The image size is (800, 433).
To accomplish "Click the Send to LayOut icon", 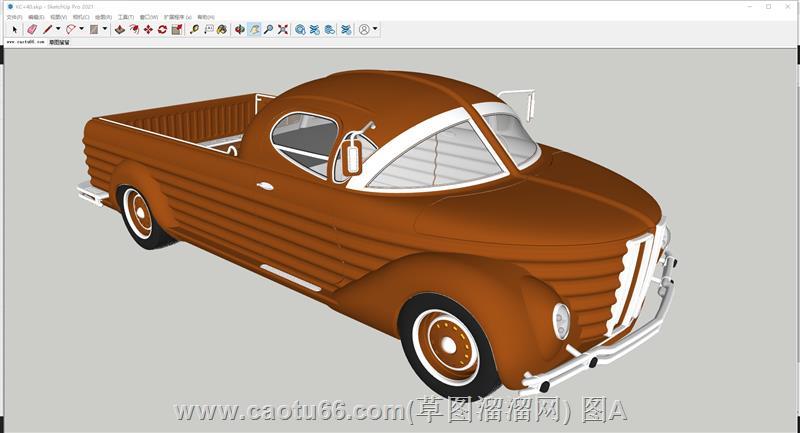I will click(x=330, y=30).
